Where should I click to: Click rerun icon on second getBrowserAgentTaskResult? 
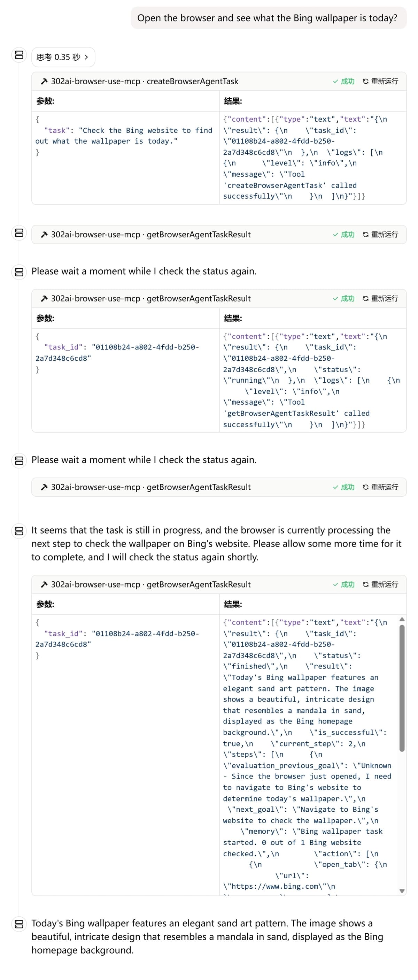(365, 298)
